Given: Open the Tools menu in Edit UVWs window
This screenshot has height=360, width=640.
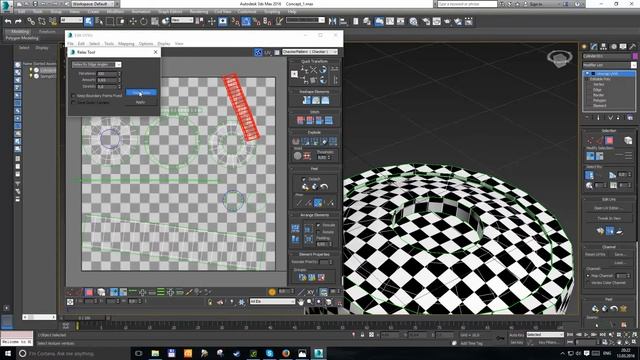Looking at the screenshot, I should click(109, 44).
